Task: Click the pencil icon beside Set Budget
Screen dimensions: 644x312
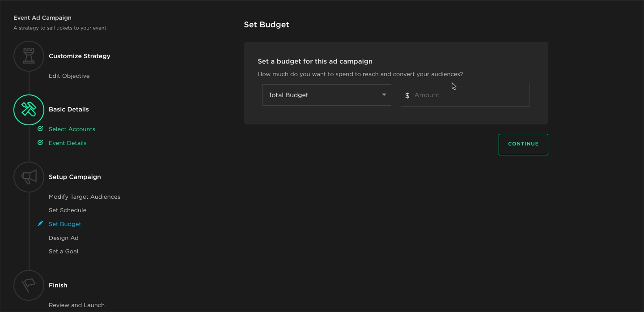Action: (x=40, y=223)
